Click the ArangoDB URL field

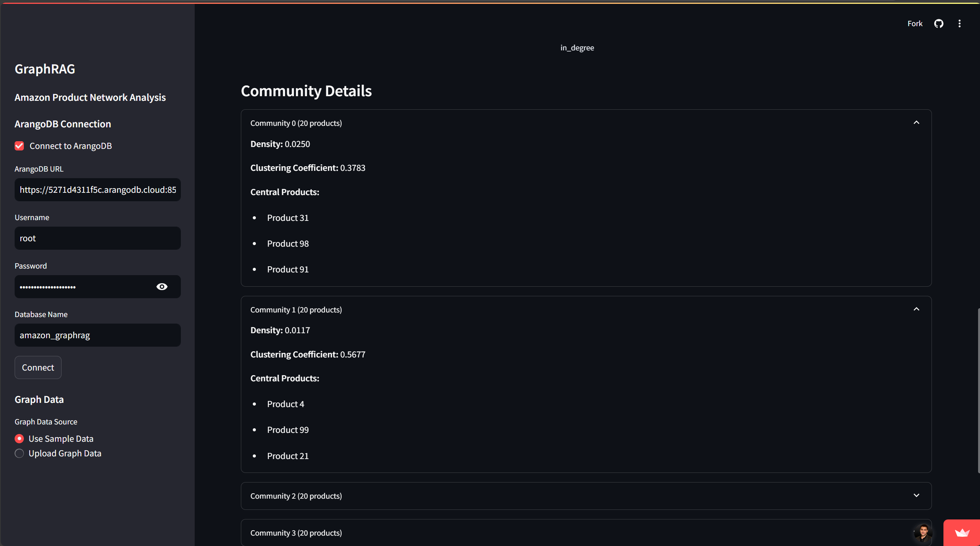click(97, 190)
